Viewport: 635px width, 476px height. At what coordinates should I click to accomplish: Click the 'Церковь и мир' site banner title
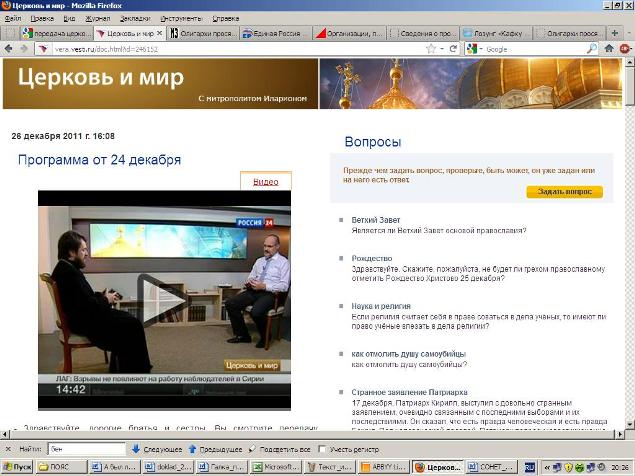pyautogui.click(x=101, y=77)
